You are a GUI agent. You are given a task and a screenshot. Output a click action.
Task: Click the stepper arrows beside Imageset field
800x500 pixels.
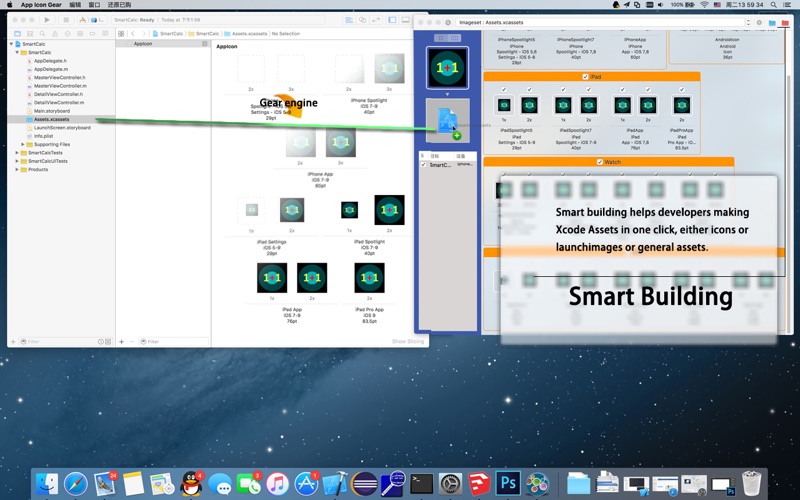[748, 22]
